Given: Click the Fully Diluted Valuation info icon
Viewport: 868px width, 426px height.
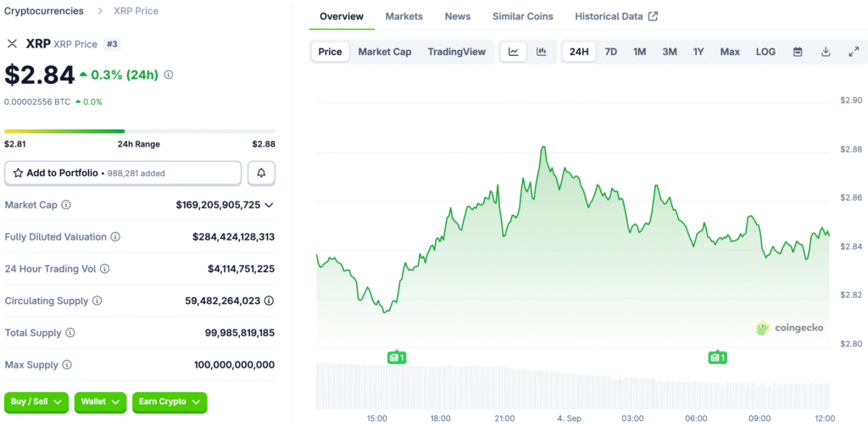Looking at the screenshot, I should tap(115, 237).
